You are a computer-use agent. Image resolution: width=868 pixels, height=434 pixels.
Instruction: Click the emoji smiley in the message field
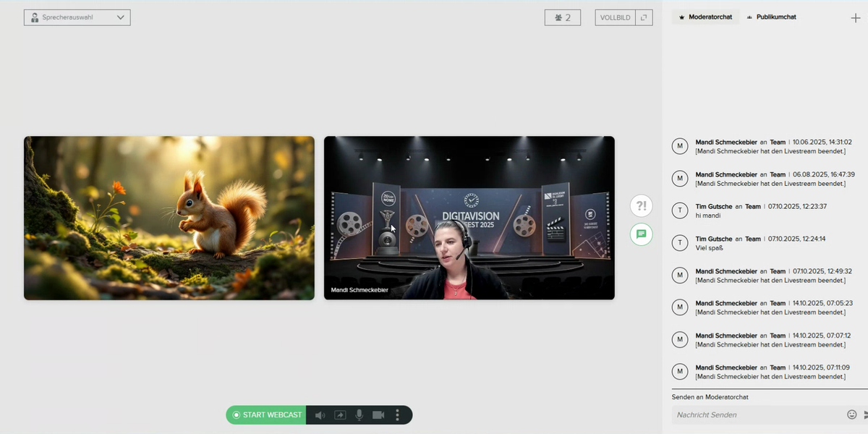(x=852, y=414)
